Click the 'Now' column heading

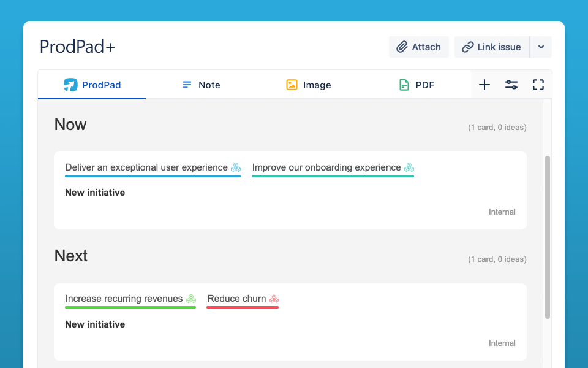coord(70,125)
